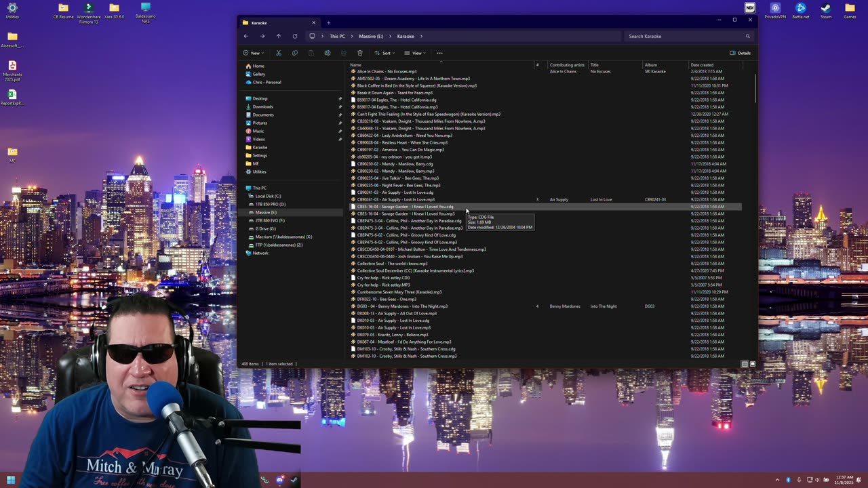Click the Windows Start button

click(11, 480)
